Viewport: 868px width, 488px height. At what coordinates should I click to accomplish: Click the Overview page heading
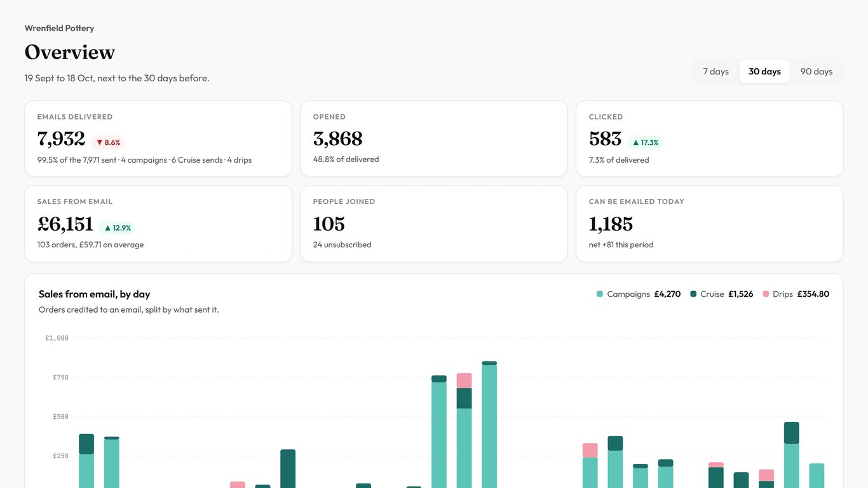click(x=70, y=52)
